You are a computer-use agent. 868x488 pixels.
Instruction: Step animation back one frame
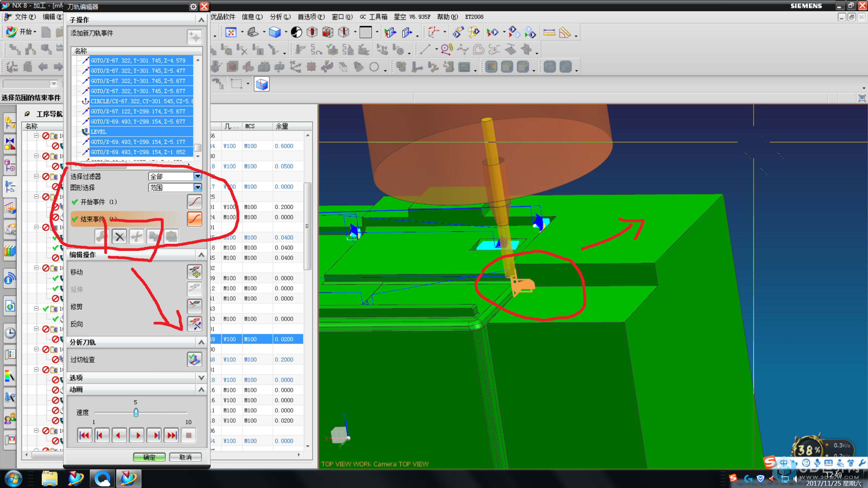[x=102, y=435]
